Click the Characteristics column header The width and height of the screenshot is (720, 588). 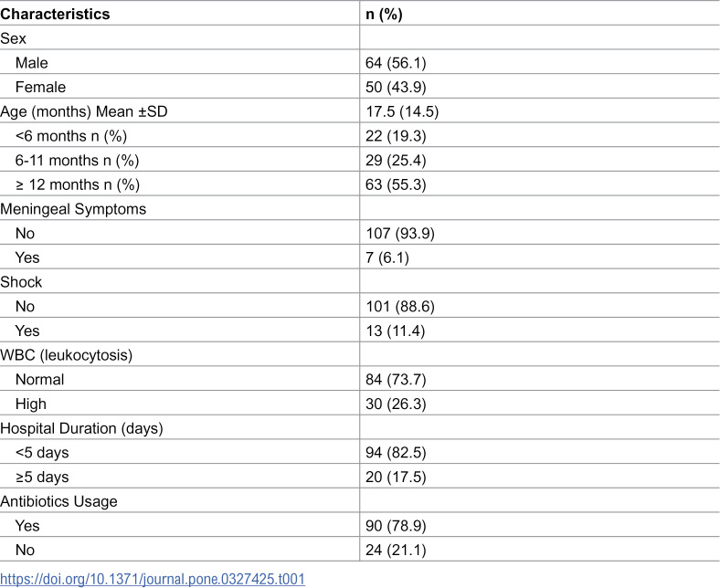[55, 15]
